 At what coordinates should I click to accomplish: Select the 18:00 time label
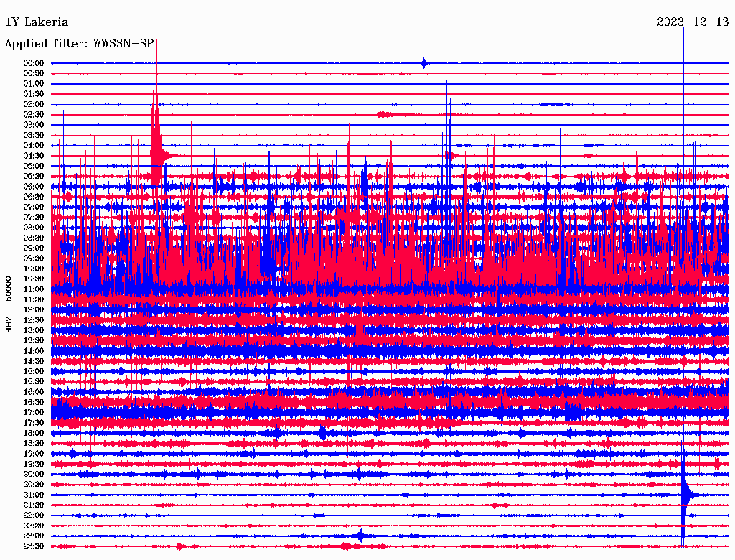(34, 434)
